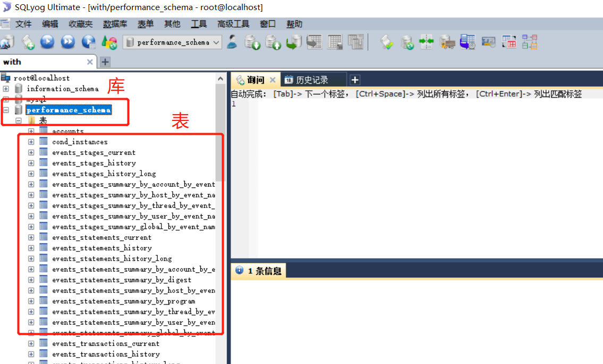The image size is (603, 364).
Task: Select the events_statements_summary_by_digest table
Action: point(122,280)
